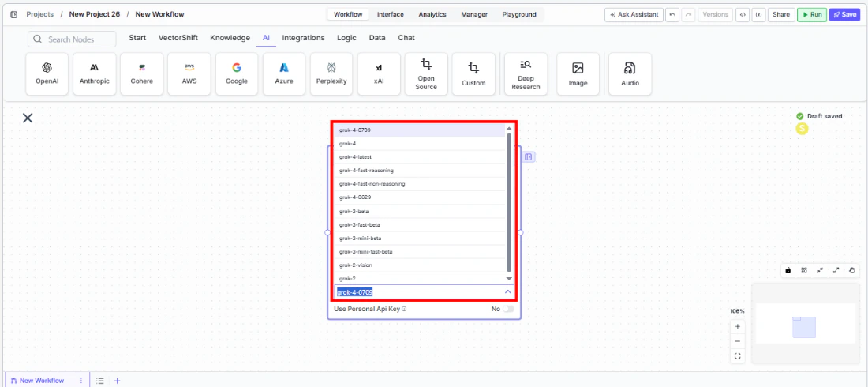This screenshot has height=387, width=868.
Task: Add an Audio node
Action: click(630, 74)
